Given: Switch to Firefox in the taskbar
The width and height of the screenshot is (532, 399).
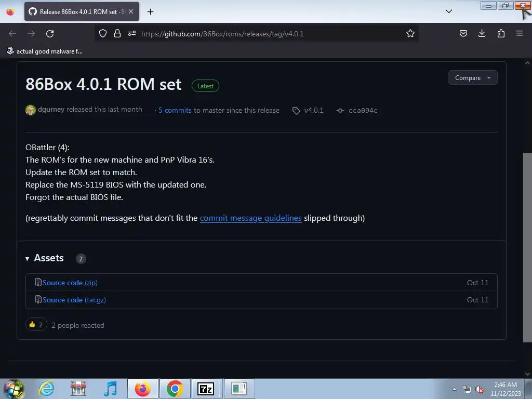Looking at the screenshot, I should click(x=143, y=389).
